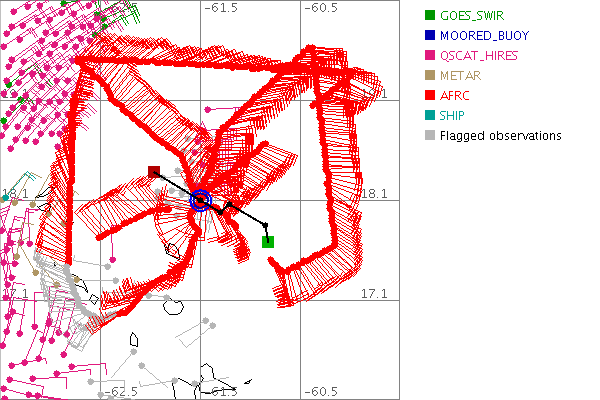
Task: Click the 17.1 latitude label at right
Action: click(x=373, y=293)
